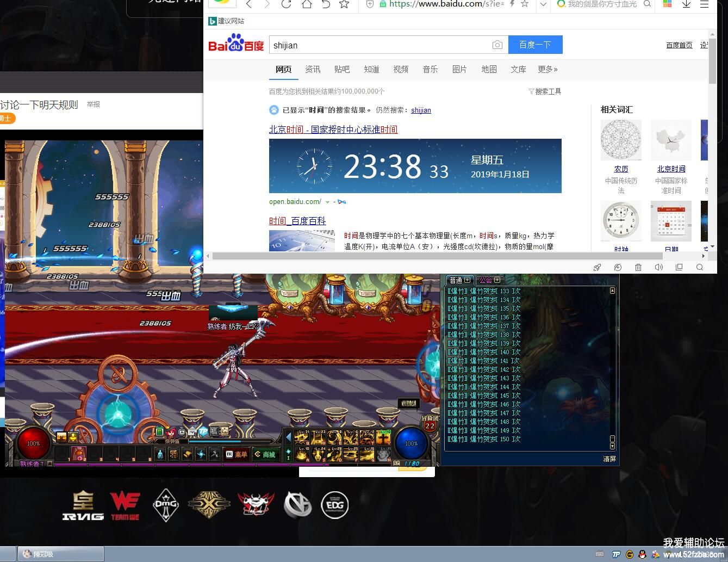Expand the 普通 chat tab plus box
The width and height of the screenshot is (728, 562).
[467, 280]
